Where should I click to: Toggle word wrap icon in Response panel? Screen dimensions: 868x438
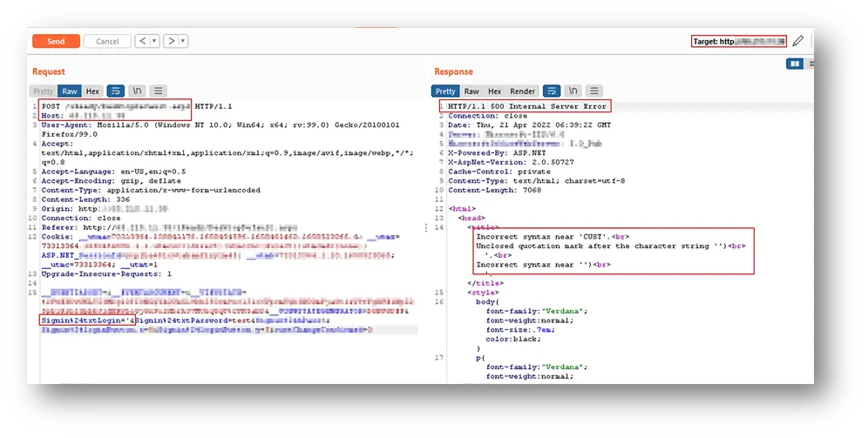click(x=551, y=91)
